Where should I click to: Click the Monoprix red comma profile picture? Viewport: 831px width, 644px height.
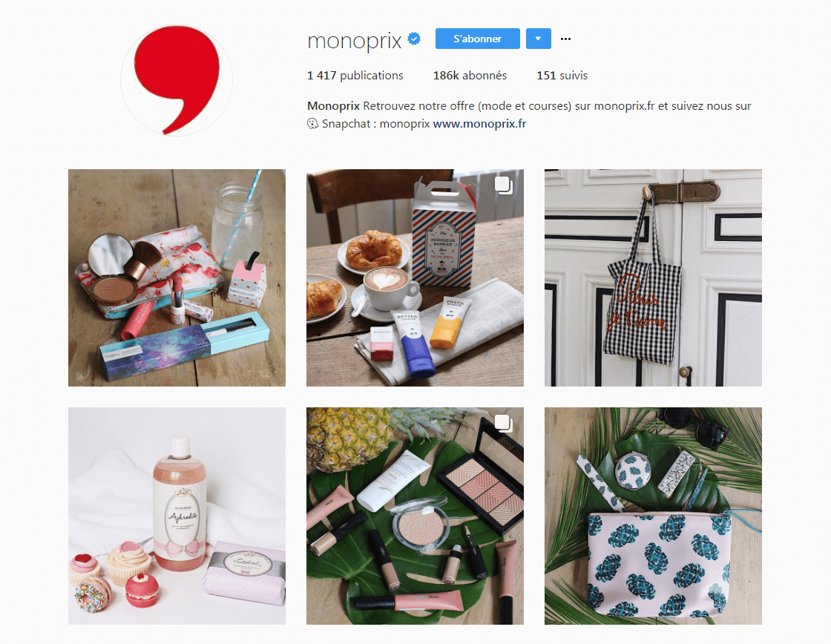pos(177,81)
